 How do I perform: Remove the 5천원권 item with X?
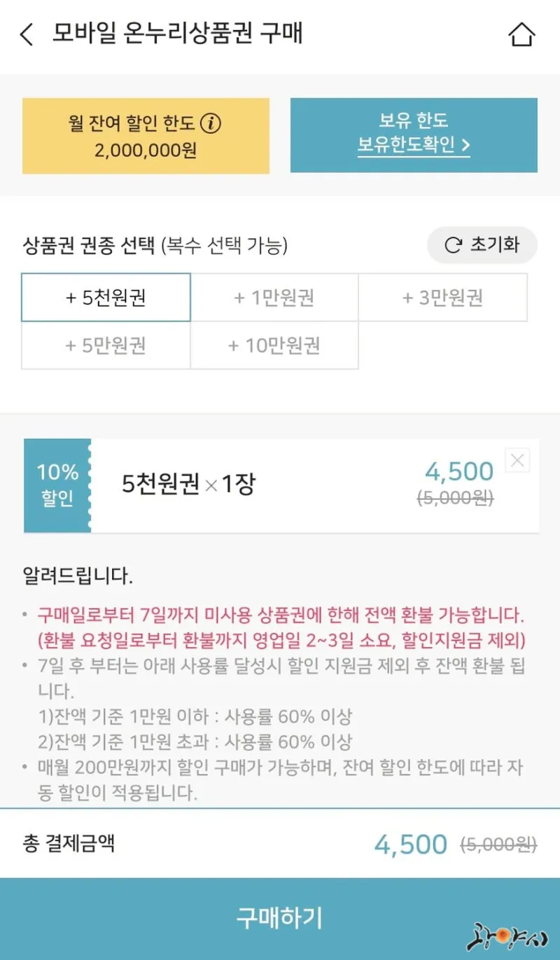pyautogui.click(x=517, y=460)
